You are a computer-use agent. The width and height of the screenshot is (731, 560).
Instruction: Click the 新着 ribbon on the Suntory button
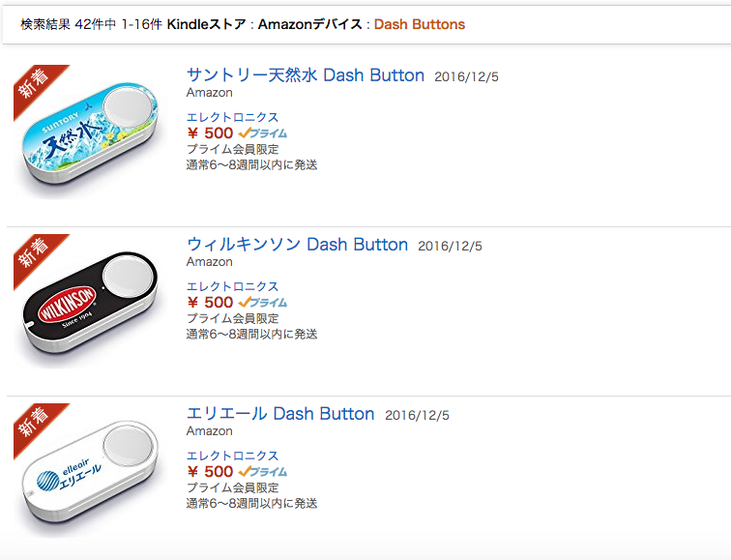click(x=36, y=86)
